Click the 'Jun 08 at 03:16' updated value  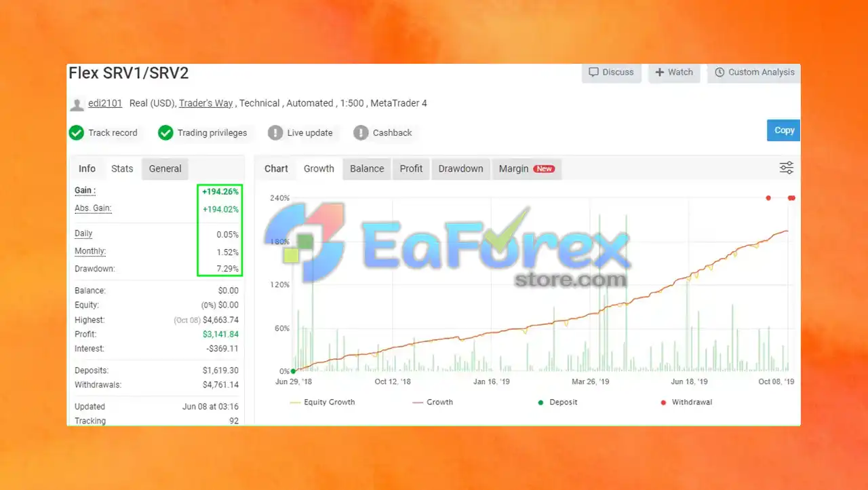point(210,407)
